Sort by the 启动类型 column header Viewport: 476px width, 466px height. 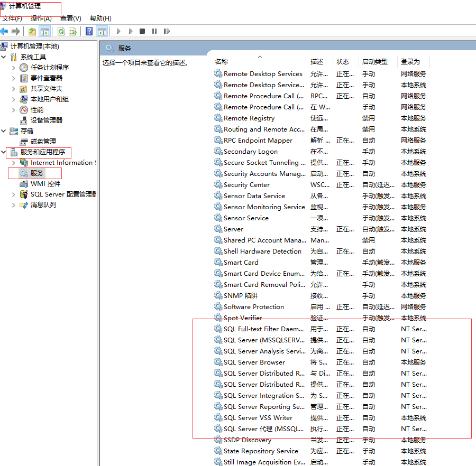pyautogui.click(x=378, y=61)
